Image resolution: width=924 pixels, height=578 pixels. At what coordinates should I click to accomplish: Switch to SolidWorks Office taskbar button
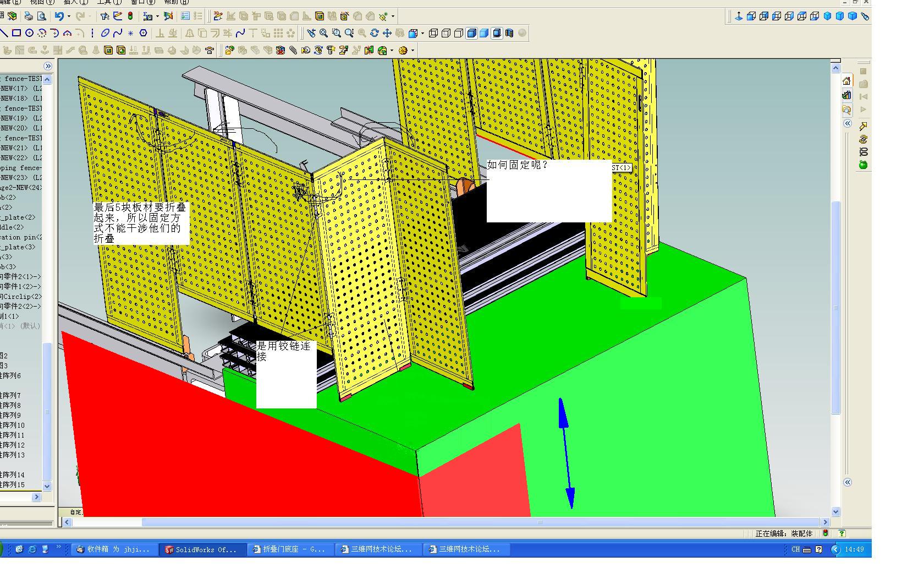(202, 549)
